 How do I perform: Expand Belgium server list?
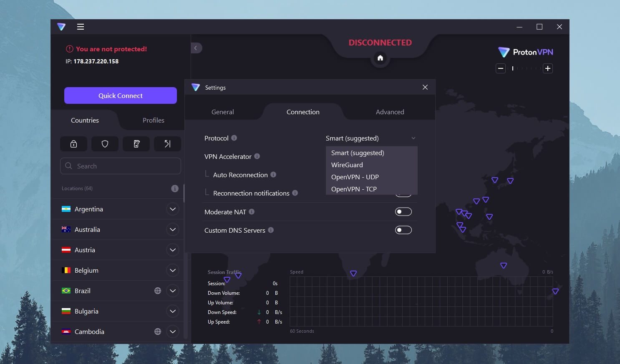(173, 270)
